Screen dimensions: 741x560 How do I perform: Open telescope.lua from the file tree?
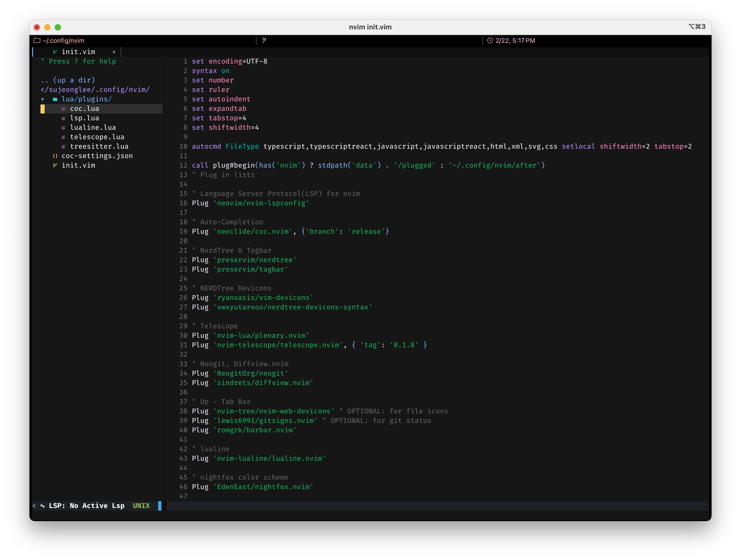pyautogui.click(x=97, y=137)
